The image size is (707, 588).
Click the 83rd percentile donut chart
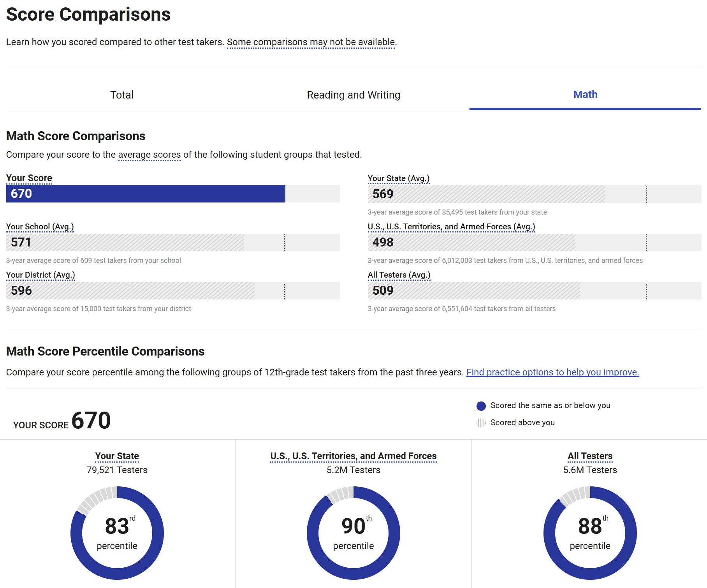[x=117, y=533]
